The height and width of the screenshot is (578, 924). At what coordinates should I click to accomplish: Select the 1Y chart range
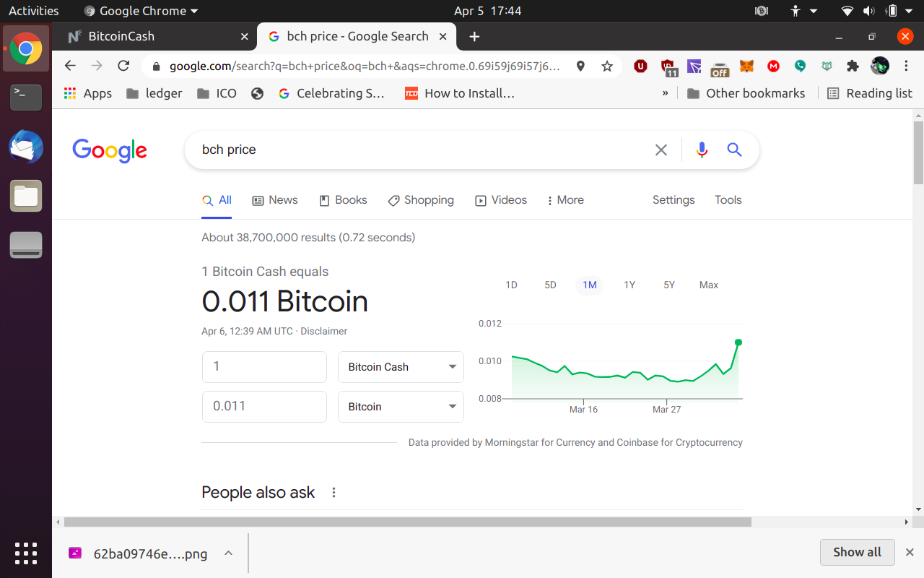point(629,285)
